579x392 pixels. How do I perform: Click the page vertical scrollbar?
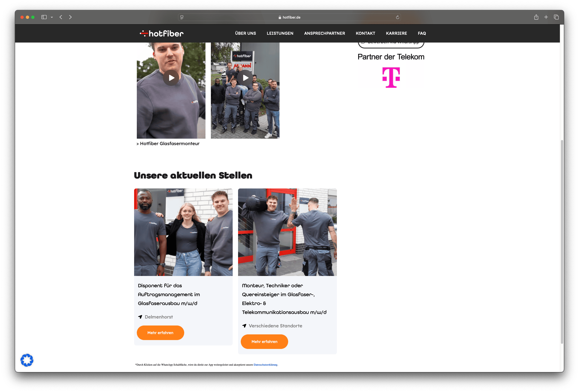562,242
